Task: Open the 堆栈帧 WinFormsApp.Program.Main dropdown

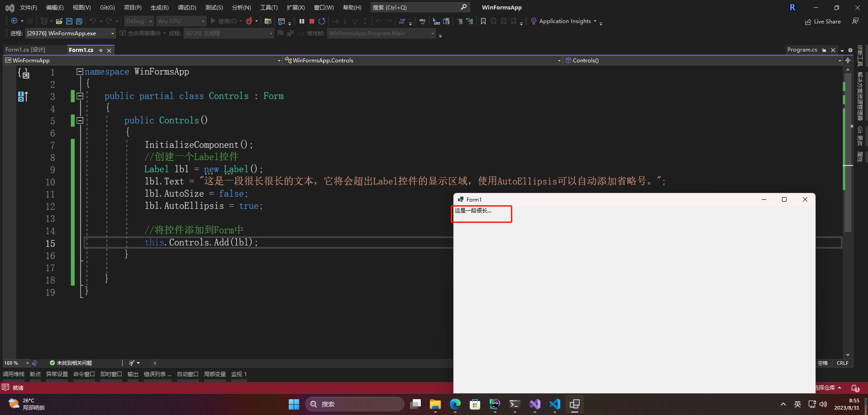Action: [381, 33]
